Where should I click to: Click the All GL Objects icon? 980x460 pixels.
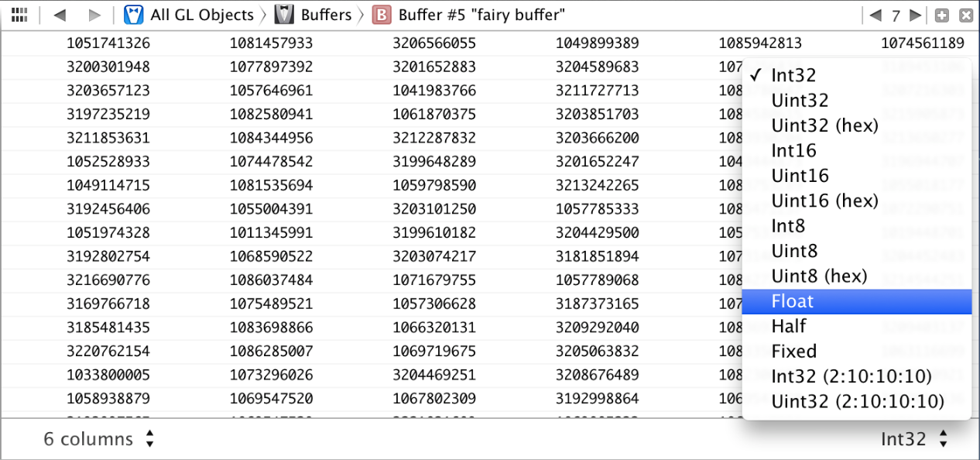[x=133, y=15]
